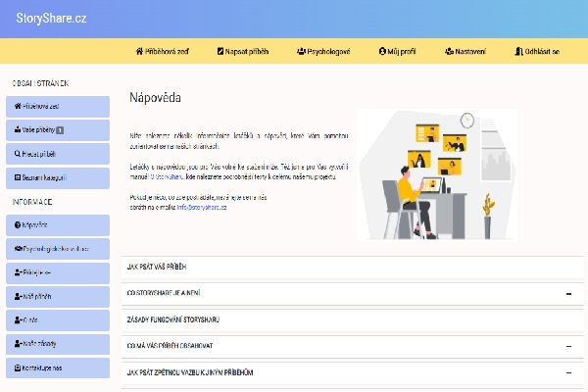Toggle minus icon on 'Jak psát zpětnou vazbu'

click(x=568, y=373)
